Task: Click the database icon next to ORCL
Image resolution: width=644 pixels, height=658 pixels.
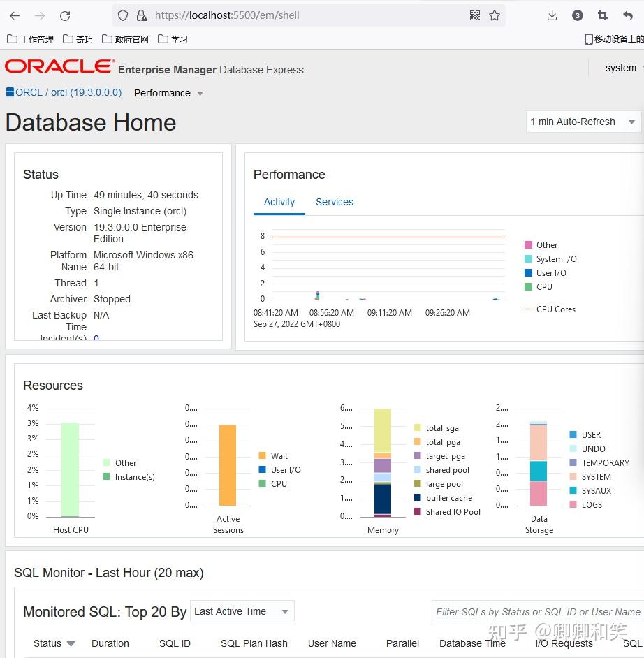Action: pos(8,92)
